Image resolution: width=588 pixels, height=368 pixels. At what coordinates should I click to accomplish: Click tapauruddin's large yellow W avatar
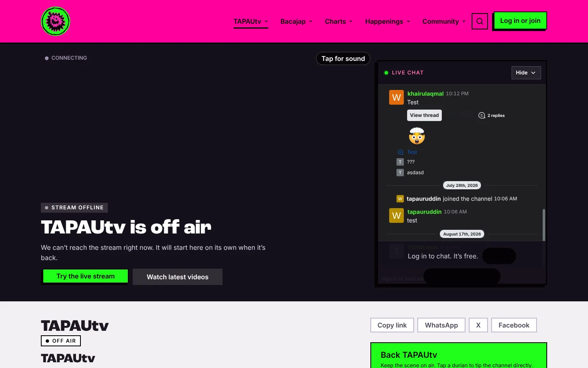coord(396,215)
